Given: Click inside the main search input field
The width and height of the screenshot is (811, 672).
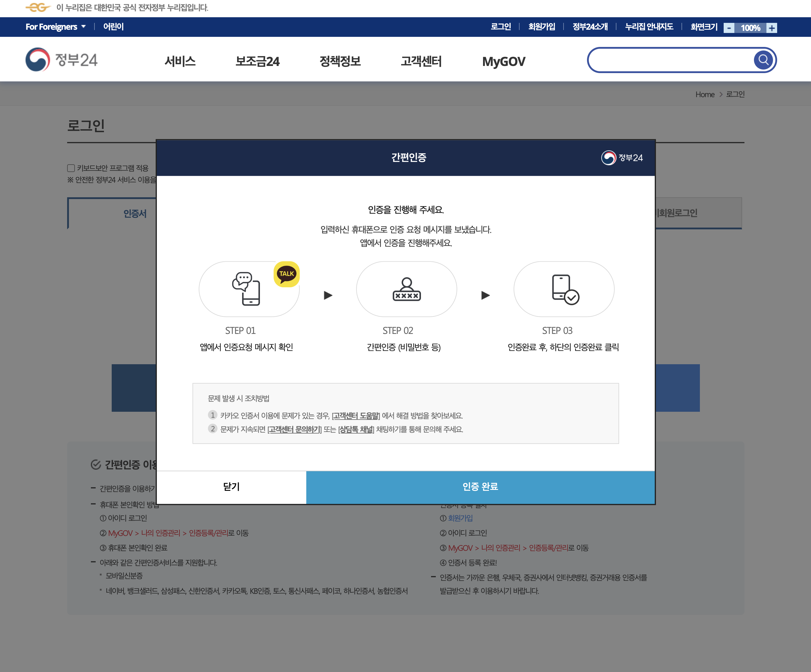Looking at the screenshot, I should tap(670, 60).
